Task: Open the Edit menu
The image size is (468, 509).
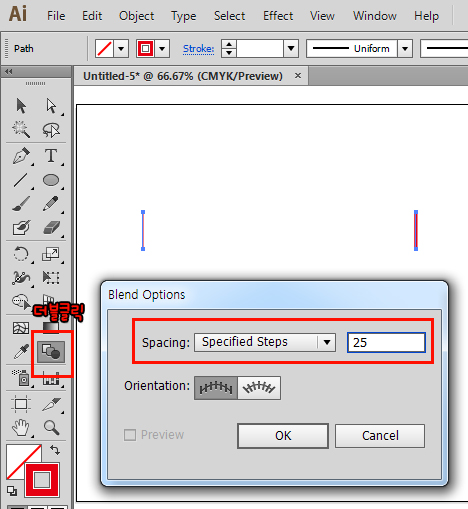Action: [92, 16]
